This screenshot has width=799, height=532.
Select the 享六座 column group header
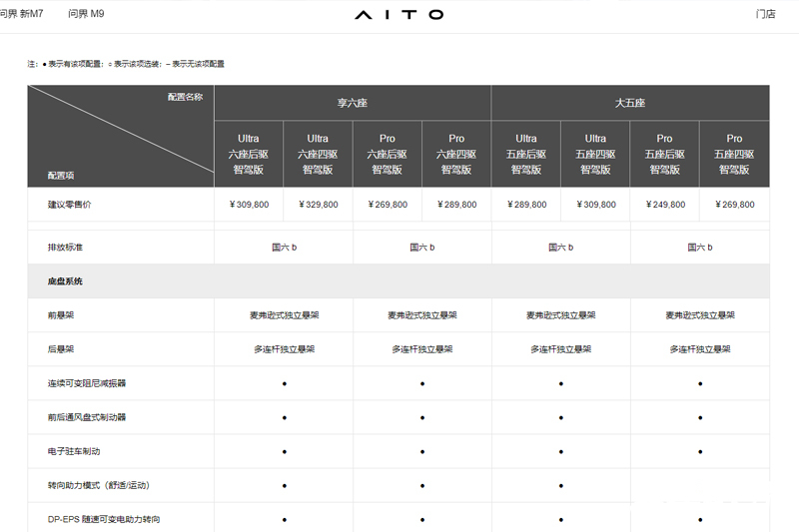pyautogui.click(x=353, y=103)
